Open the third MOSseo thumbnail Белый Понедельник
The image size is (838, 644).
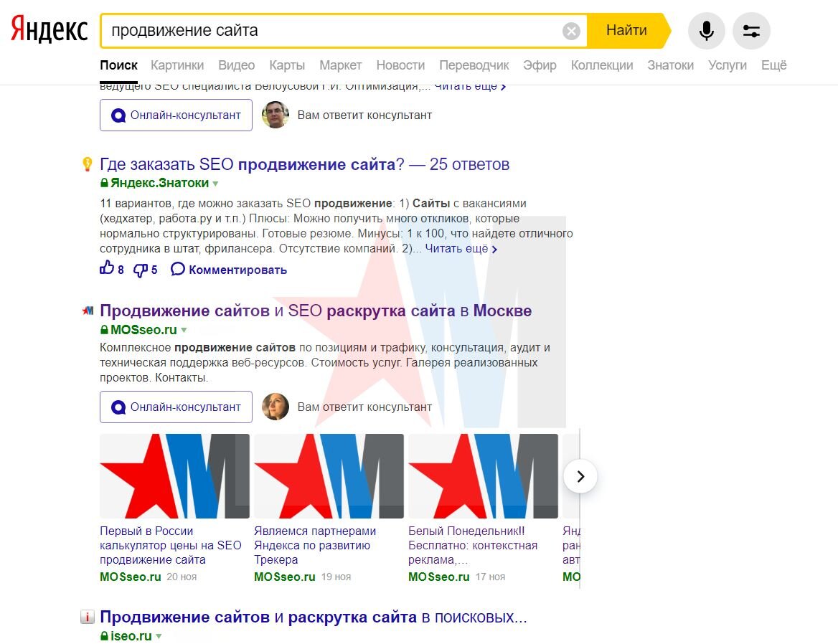click(x=483, y=475)
